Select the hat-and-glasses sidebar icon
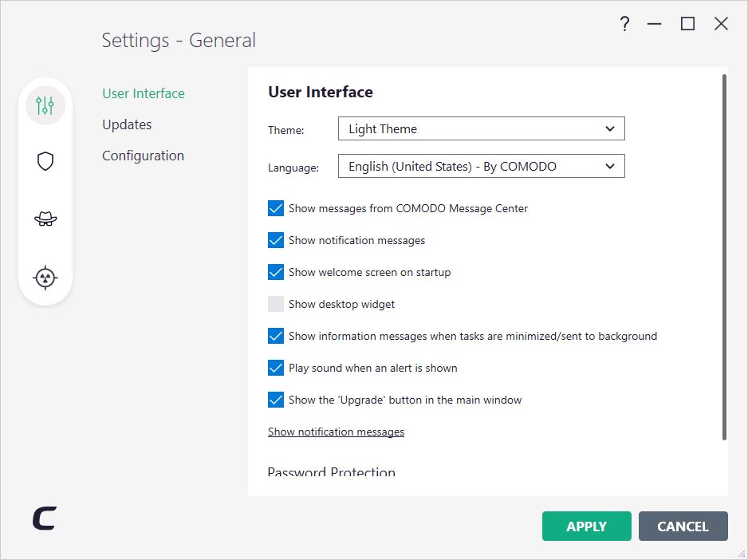The image size is (748, 560). pos(45,219)
